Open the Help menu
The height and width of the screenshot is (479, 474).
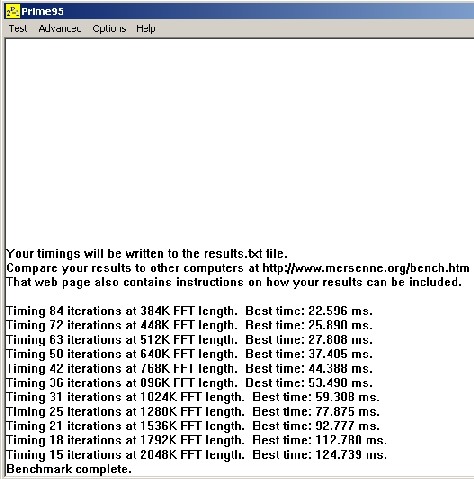click(x=146, y=29)
